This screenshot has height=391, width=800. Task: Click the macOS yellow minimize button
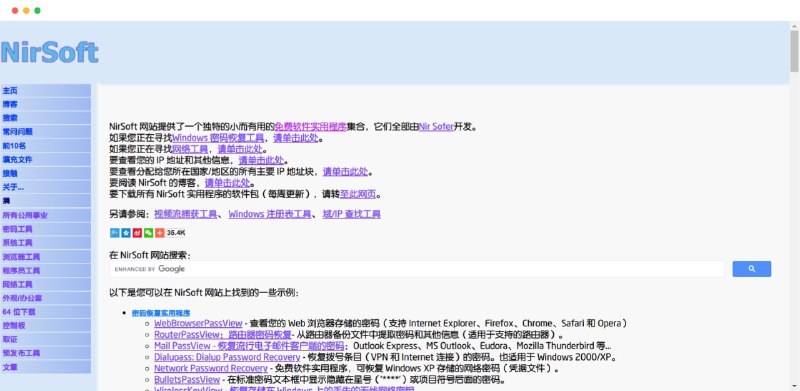26,10
